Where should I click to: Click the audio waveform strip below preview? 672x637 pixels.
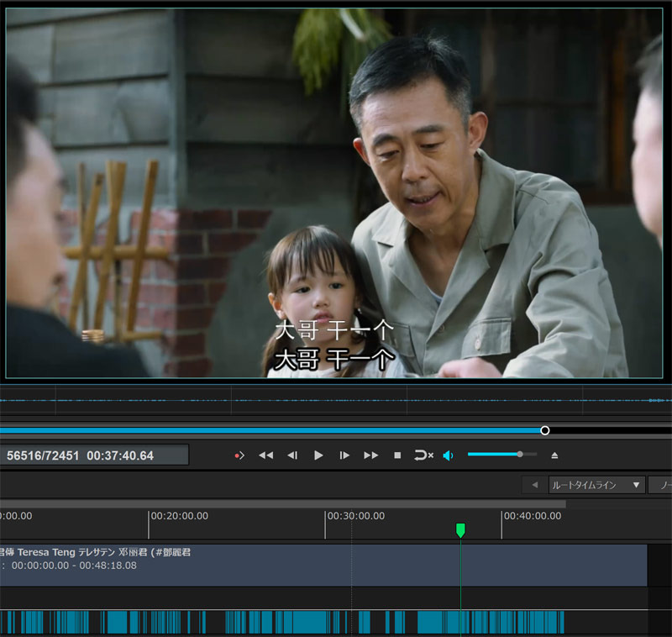(x=336, y=400)
